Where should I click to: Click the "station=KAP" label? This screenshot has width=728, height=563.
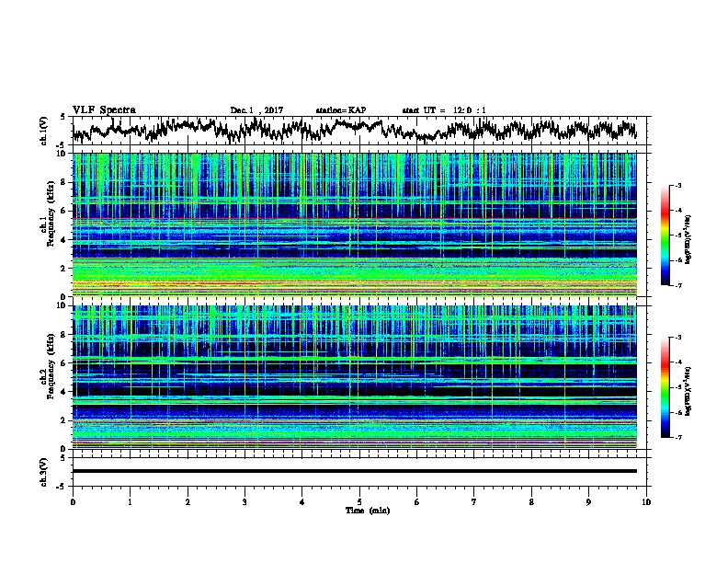pyautogui.click(x=341, y=110)
